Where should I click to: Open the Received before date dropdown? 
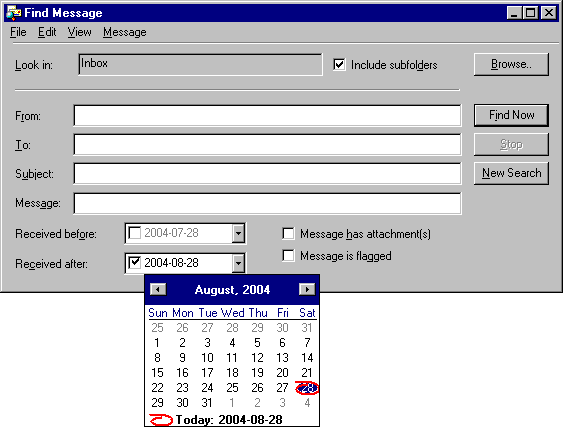coord(238,233)
